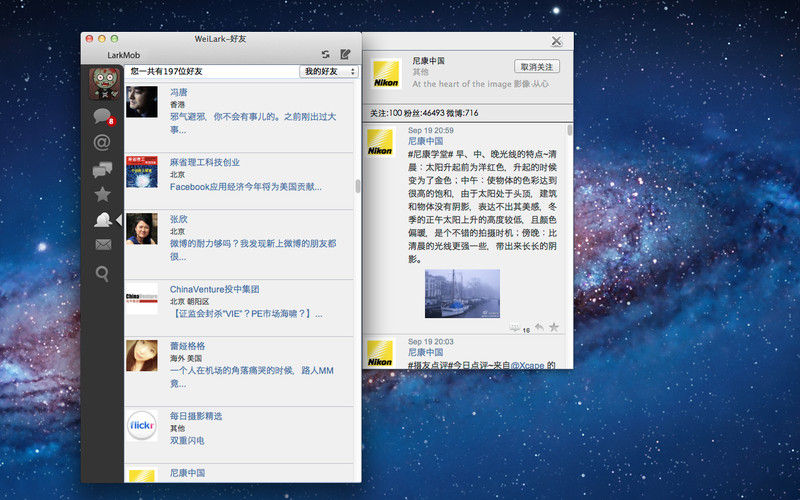This screenshot has width=800, height=500.
Task: Open the 我的好友 dropdown
Action: click(x=329, y=71)
